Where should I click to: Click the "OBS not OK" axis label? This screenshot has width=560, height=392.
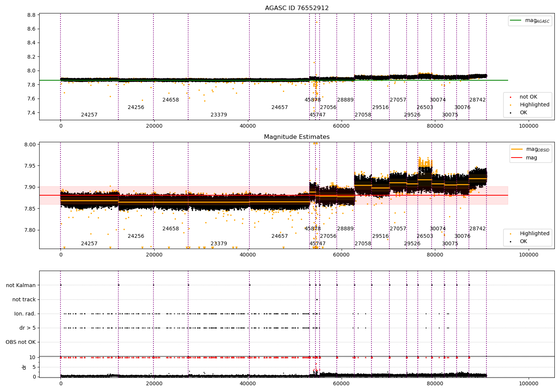21,342
